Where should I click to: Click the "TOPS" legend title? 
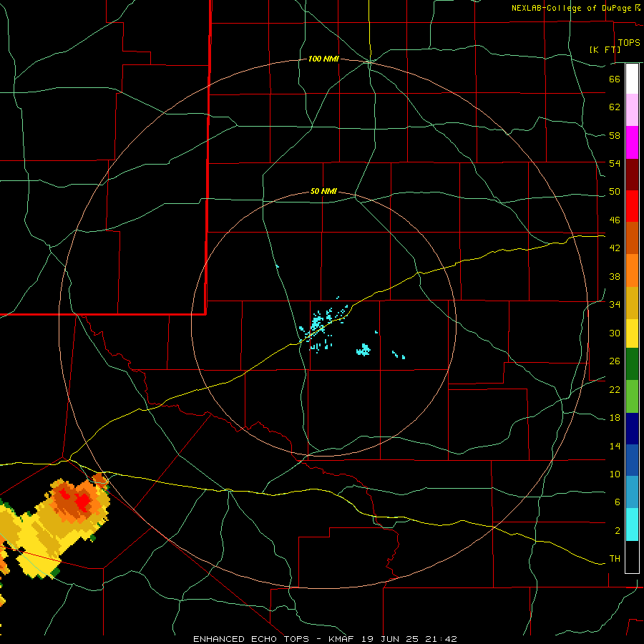click(628, 43)
